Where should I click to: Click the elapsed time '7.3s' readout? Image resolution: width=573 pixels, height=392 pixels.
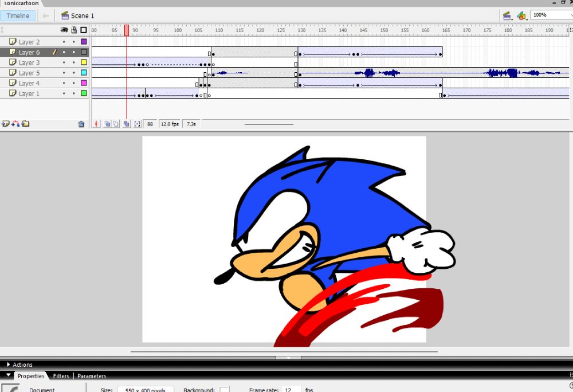(x=191, y=124)
